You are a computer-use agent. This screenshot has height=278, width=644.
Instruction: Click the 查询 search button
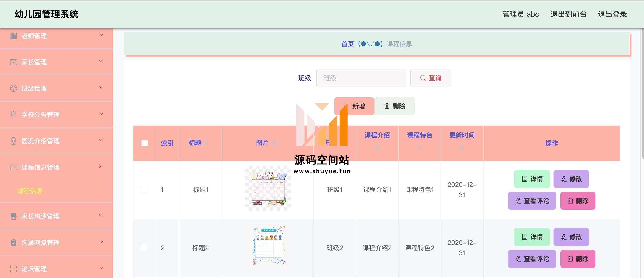[431, 78]
